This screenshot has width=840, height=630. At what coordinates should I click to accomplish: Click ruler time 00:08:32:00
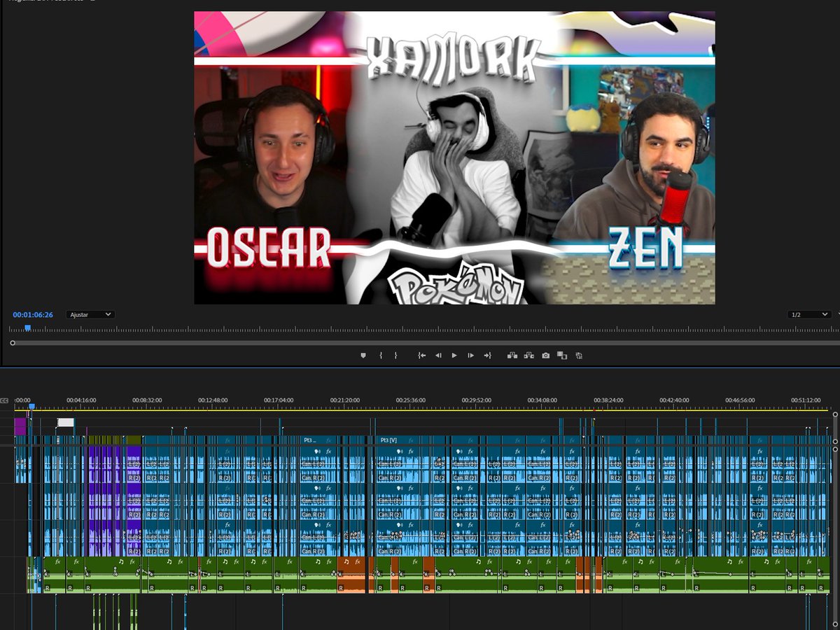pos(147,400)
